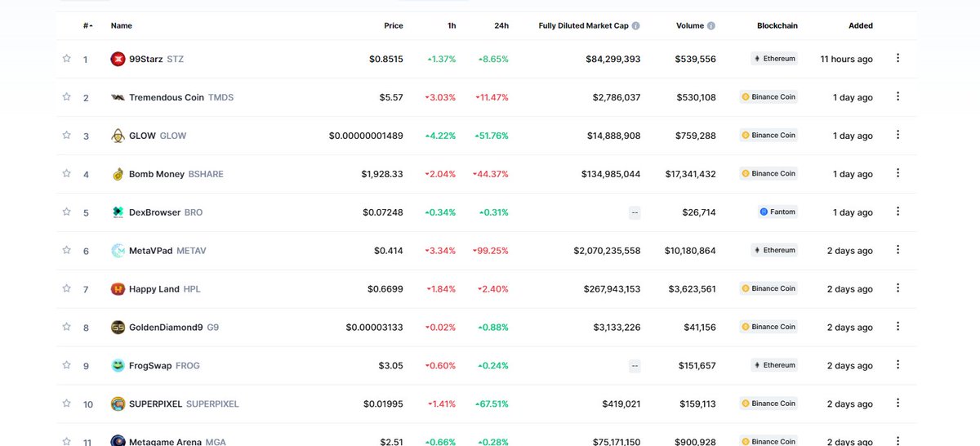This screenshot has height=446, width=980.
Task: Star FrogSwap row
Action: click(x=67, y=365)
